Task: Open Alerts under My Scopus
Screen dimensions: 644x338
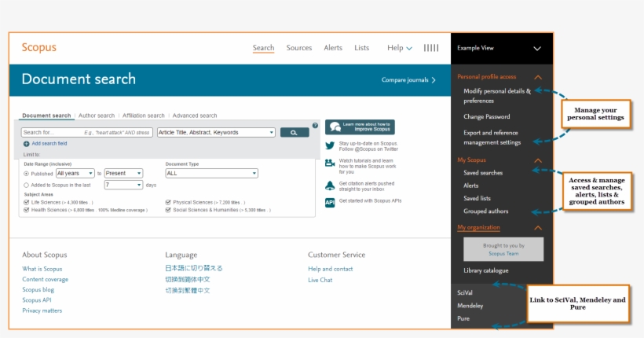Action: click(471, 186)
